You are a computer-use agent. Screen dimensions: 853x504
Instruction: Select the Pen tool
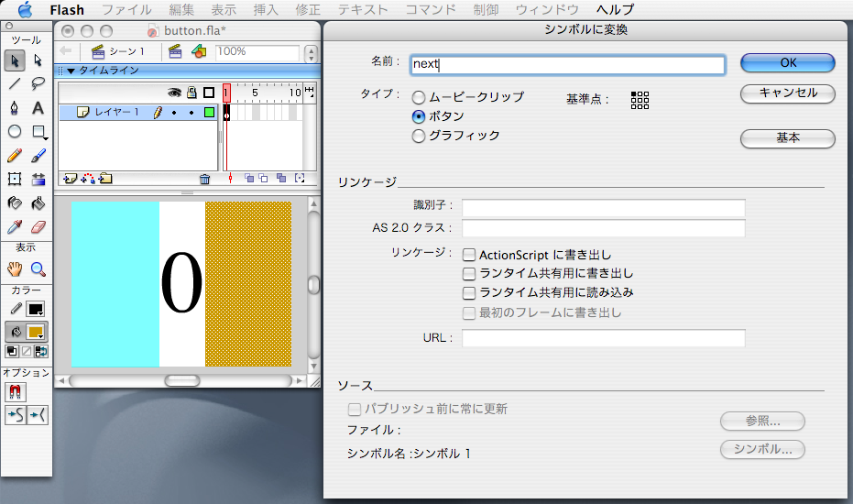tap(15, 107)
